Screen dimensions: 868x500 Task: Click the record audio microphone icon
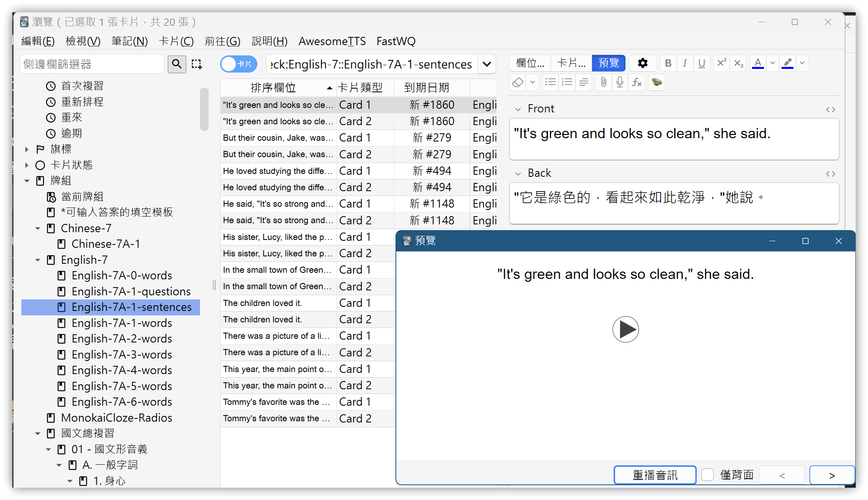(620, 82)
